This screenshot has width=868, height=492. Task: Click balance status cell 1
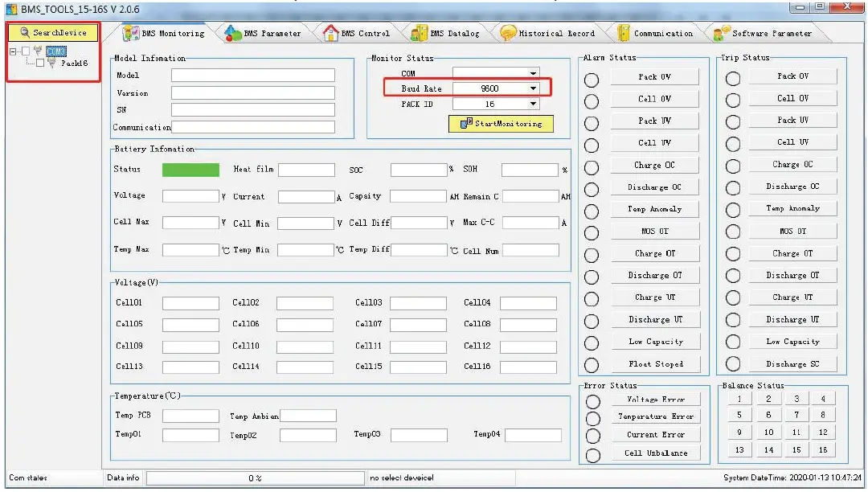click(739, 399)
